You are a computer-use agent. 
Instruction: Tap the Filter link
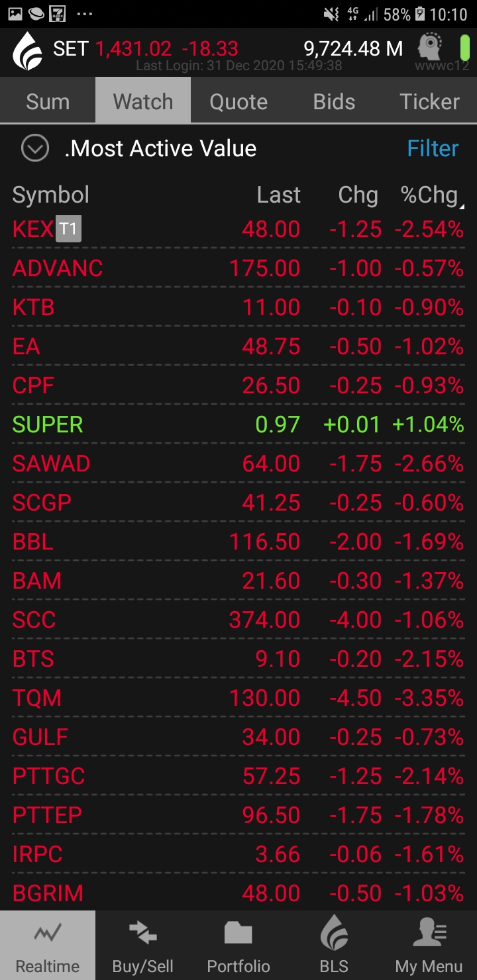point(433,148)
